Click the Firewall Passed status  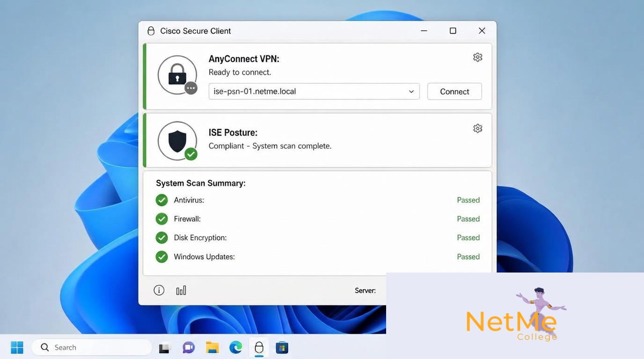click(468, 219)
